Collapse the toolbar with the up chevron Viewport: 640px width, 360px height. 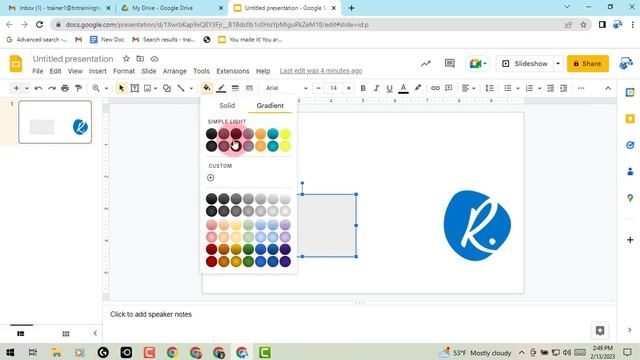[x=608, y=88]
